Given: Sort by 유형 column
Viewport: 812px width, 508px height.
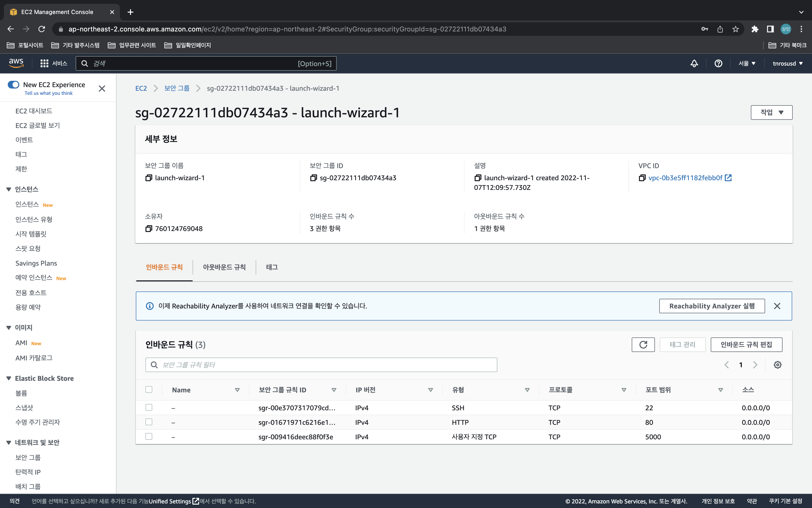Looking at the screenshot, I should click(527, 390).
